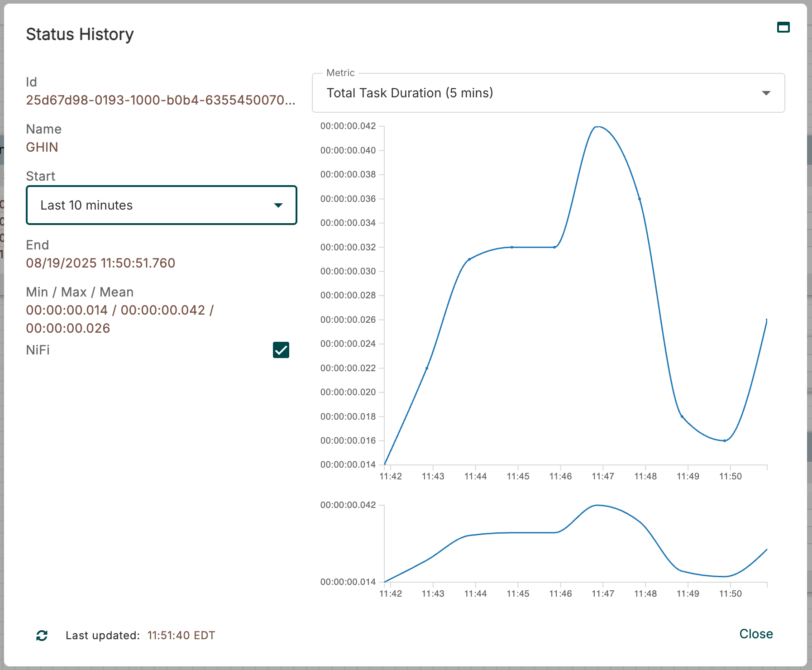The image size is (812, 670).
Task: Click the data point near 11:43 on main chart
Action: point(426,368)
